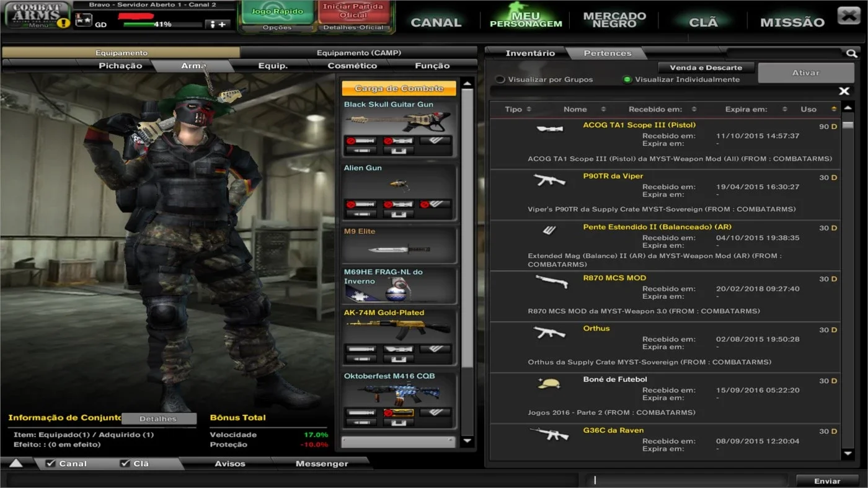Select the Alien Gun loadout image
The width and height of the screenshot is (868, 488).
pyautogui.click(x=399, y=185)
